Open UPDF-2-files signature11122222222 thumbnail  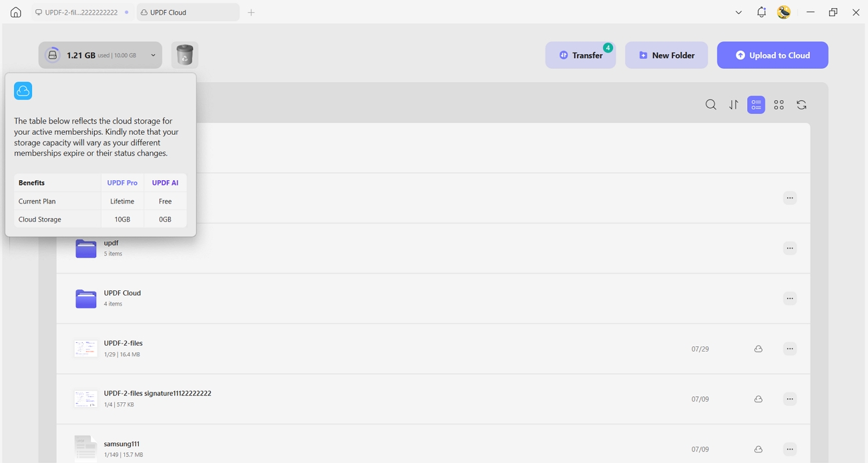pyautogui.click(x=85, y=399)
